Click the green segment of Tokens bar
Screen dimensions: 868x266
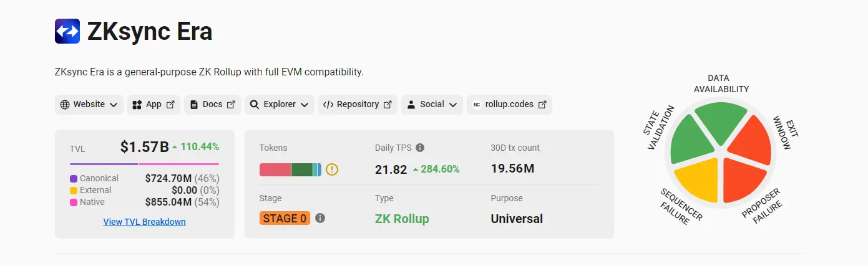[x=302, y=169]
